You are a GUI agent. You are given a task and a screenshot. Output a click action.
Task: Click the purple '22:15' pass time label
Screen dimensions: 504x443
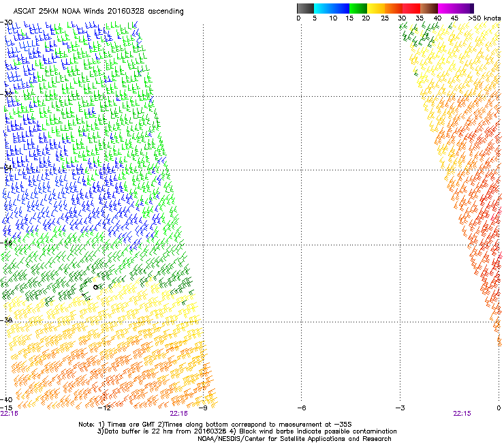click(462, 414)
